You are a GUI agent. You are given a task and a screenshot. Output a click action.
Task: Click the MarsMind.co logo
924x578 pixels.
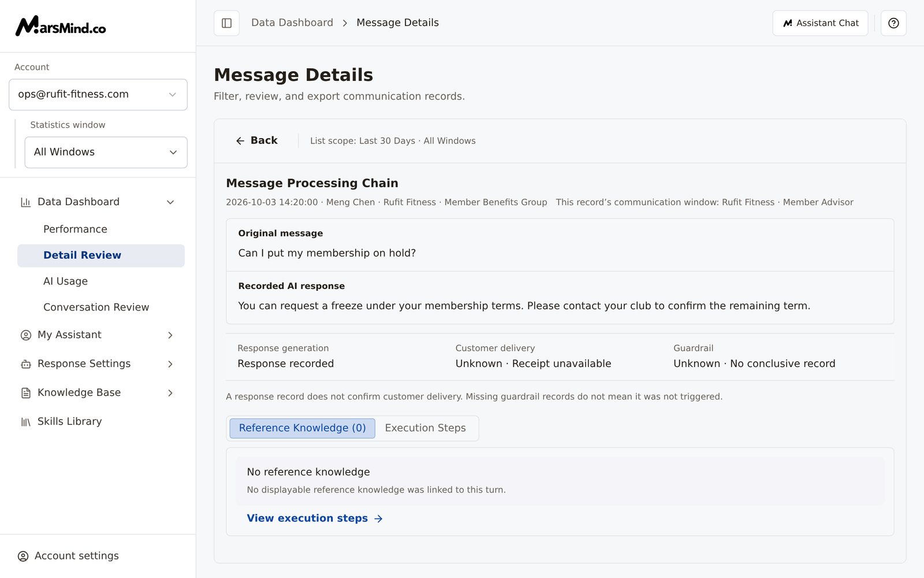point(61,26)
